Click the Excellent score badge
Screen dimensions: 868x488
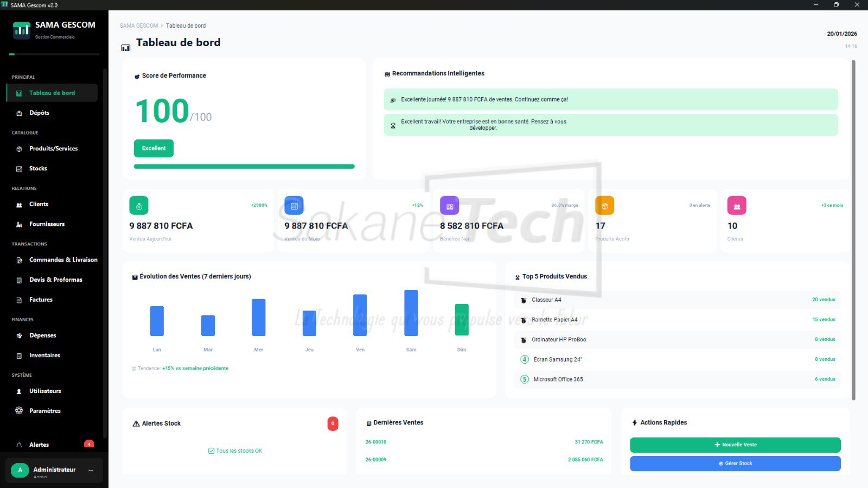(x=154, y=148)
